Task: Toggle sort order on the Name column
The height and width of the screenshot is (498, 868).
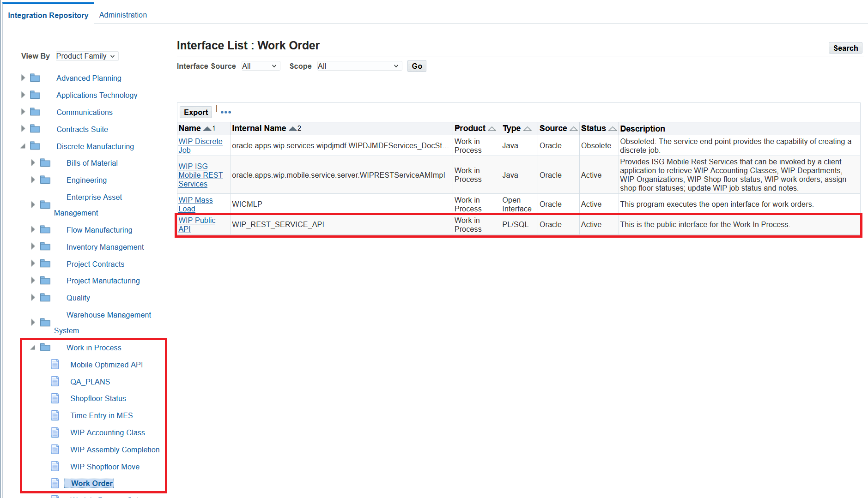Action: (207, 128)
